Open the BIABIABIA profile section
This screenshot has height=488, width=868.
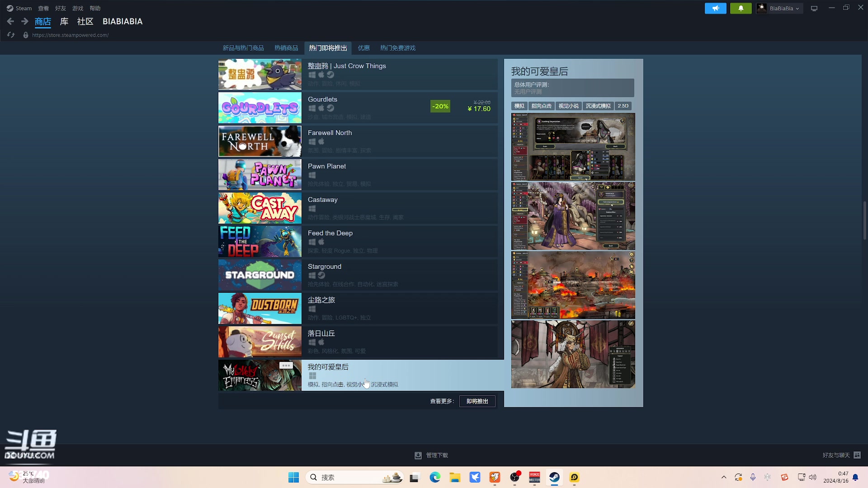coord(123,21)
